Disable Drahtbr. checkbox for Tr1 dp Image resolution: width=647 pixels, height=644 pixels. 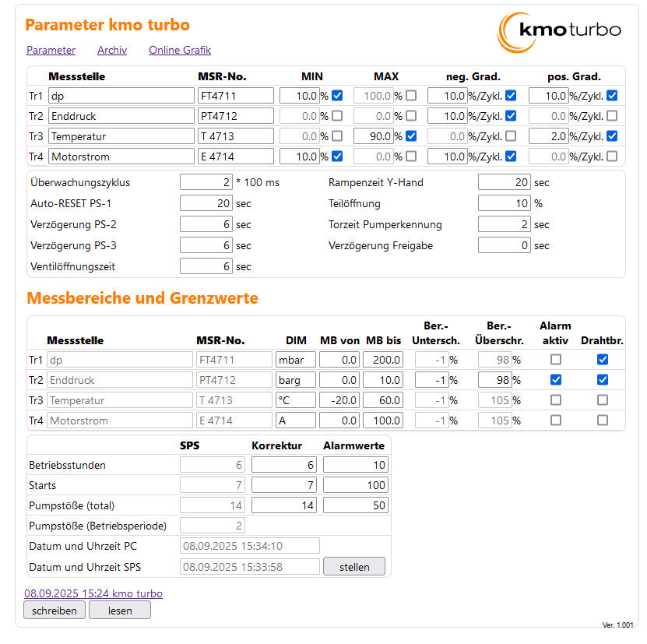(x=603, y=359)
